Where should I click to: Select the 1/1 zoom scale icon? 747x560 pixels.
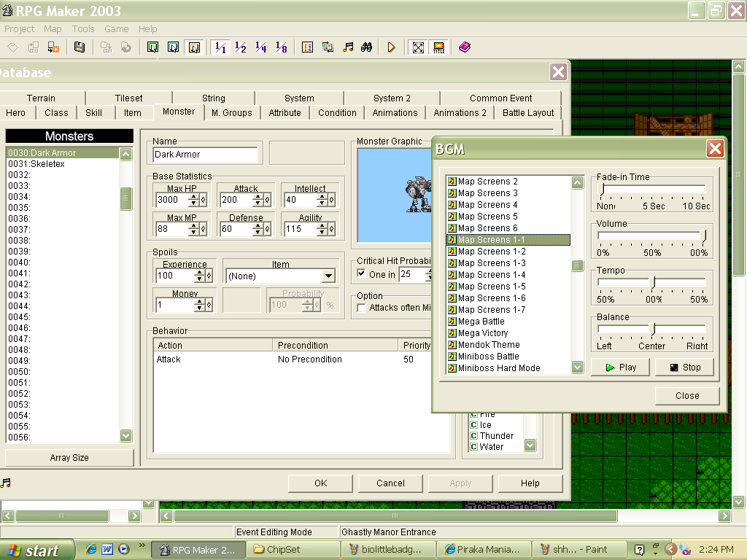(x=220, y=47)
